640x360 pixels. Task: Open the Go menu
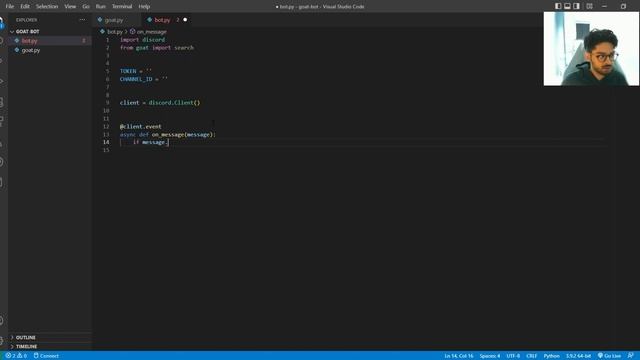point(86,7)
